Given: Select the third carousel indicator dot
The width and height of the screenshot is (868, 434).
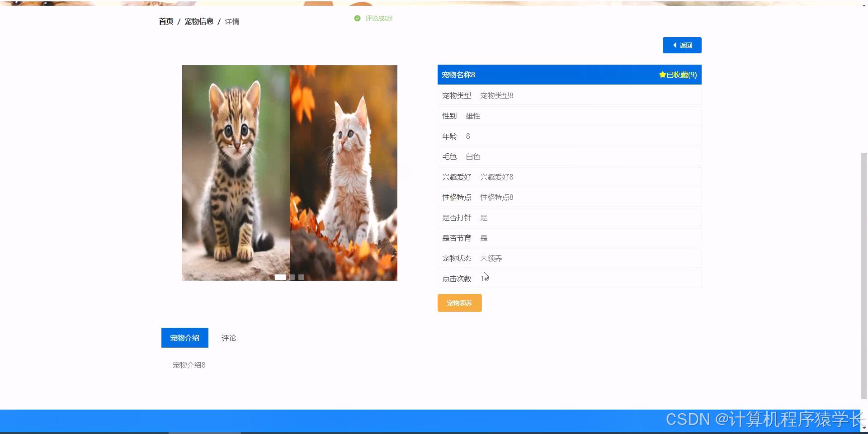Looking at the screenshot, I should [301, 277].
